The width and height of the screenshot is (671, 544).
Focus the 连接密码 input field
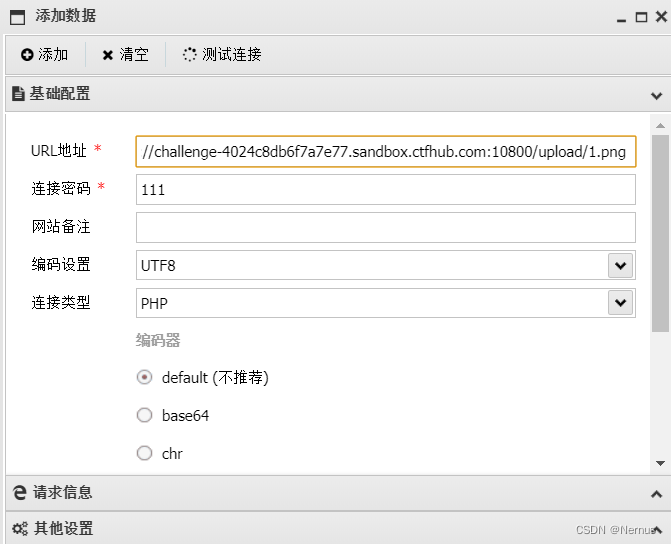tap(386, 190)
